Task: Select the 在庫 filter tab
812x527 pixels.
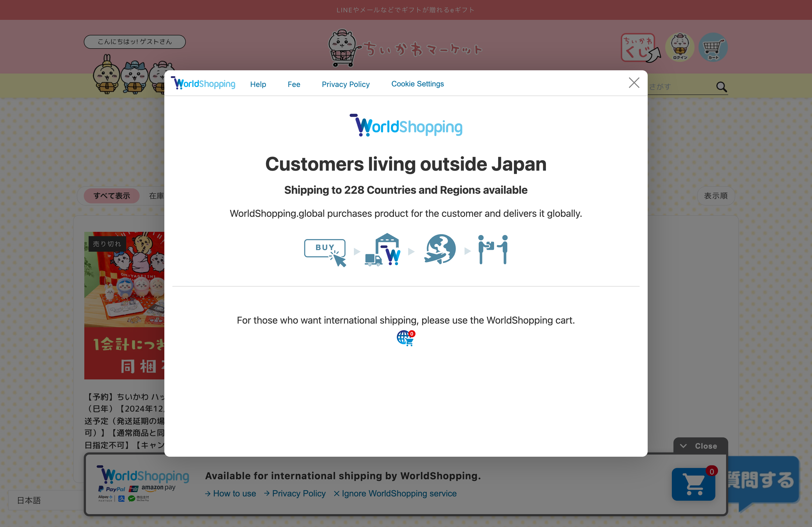Action: point(157,196)
